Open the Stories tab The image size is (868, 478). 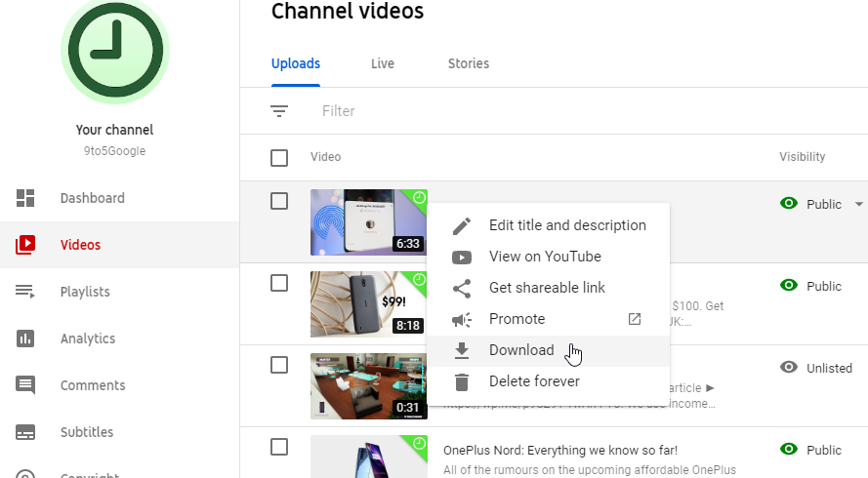tap(469, 63)
